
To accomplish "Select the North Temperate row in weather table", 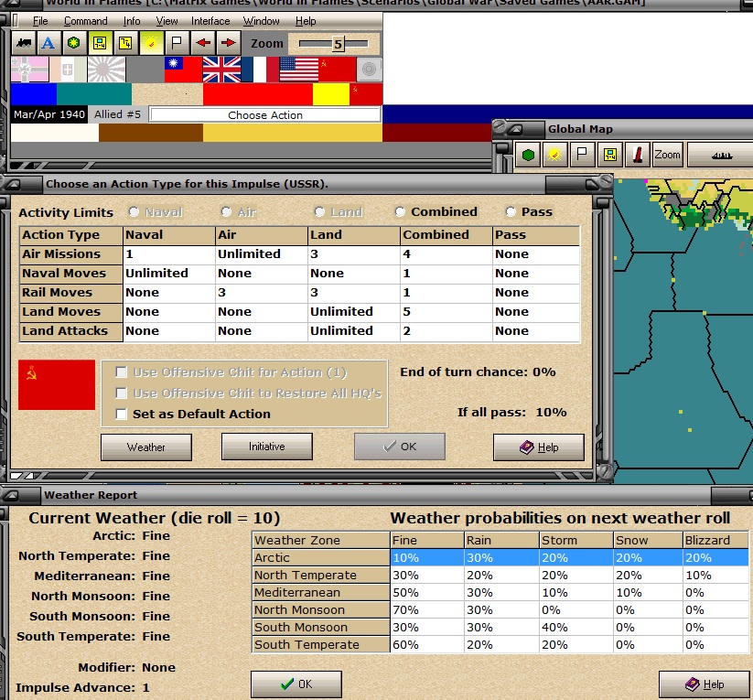I will (500, 575).
